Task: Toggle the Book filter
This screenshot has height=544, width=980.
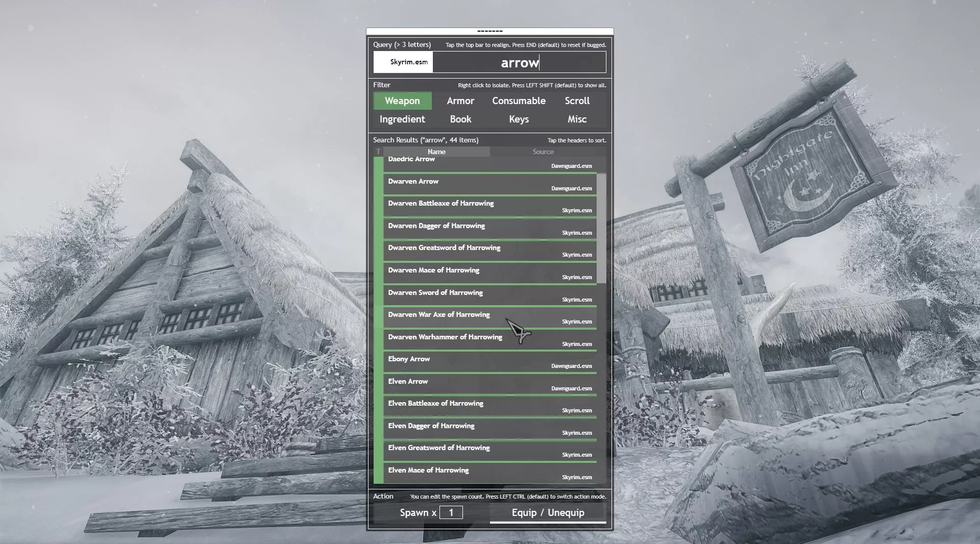Action: (x=460, y=119)
